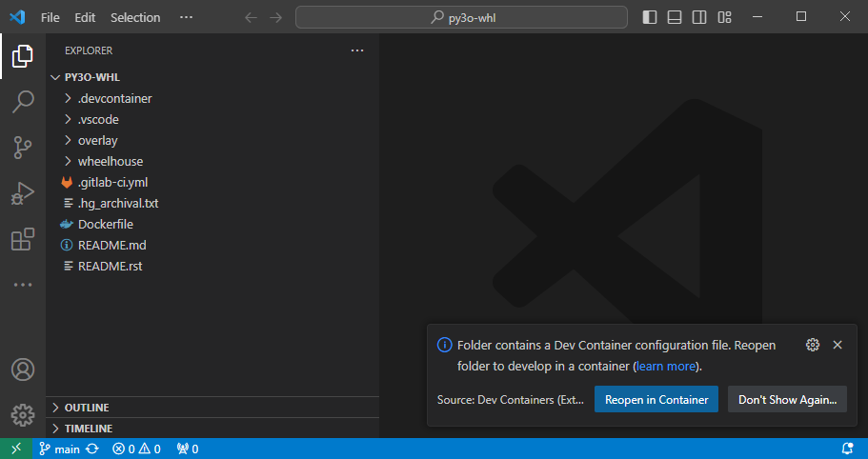Open forwarded ports indicator showing 0
This screenshot has height=459, width=868.
(x=188, y=449)
